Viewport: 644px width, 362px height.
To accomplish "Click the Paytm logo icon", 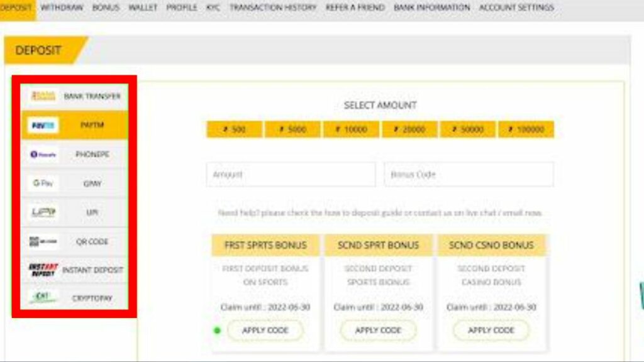I will pos(43,125).
